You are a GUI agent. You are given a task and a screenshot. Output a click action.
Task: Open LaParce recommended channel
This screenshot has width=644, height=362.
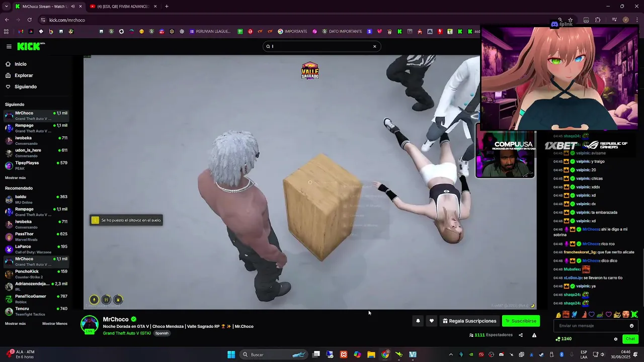36,249
